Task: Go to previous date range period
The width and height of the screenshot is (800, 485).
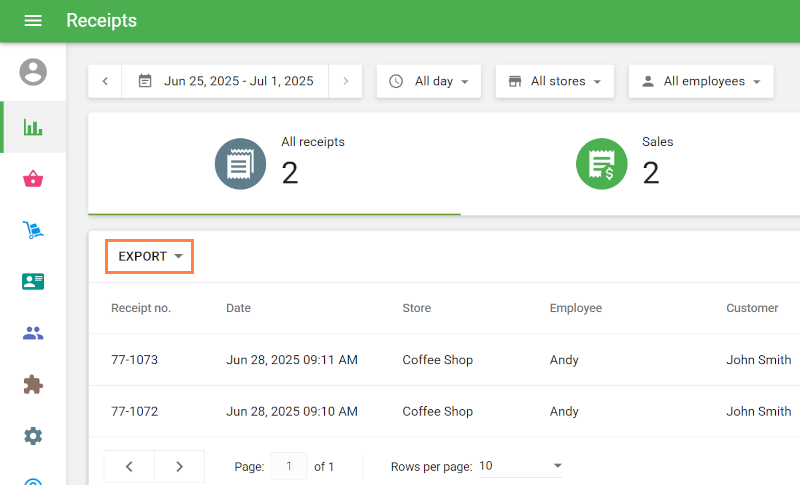Action: click(x=105, y=81)
